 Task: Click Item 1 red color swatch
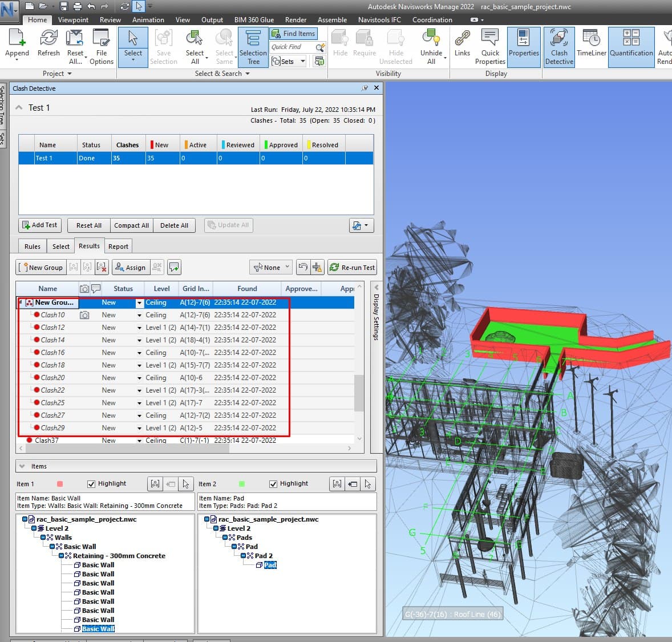(60, 484)
